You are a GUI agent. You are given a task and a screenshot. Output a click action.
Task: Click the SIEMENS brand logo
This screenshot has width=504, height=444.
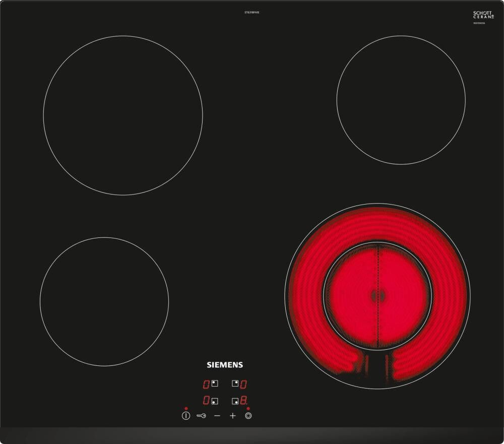pyautogui.click(x=225, y=365)
